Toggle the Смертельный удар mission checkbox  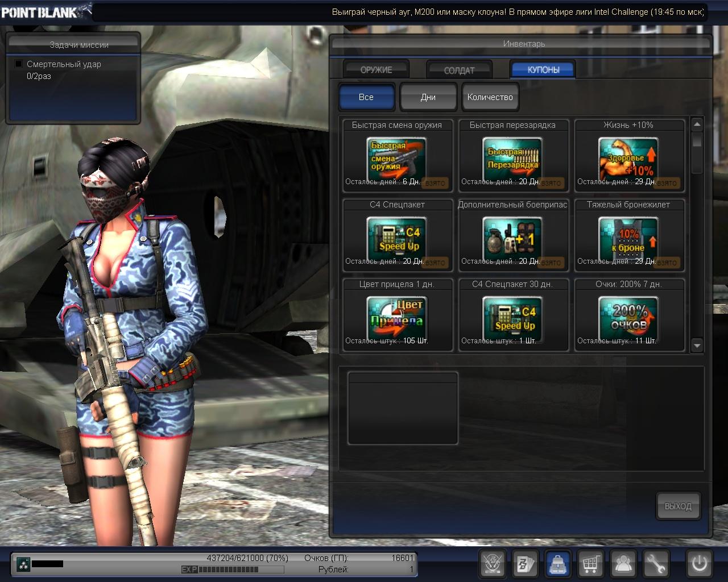(x=19, y=64)
